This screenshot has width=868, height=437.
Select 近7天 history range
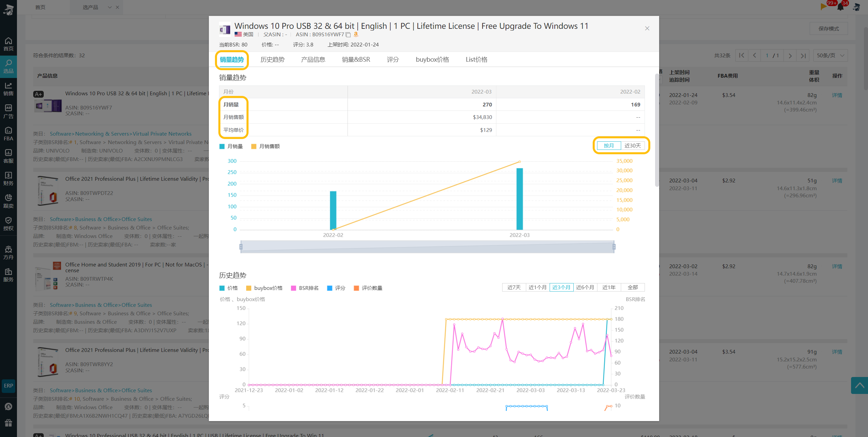click(514, 287)
